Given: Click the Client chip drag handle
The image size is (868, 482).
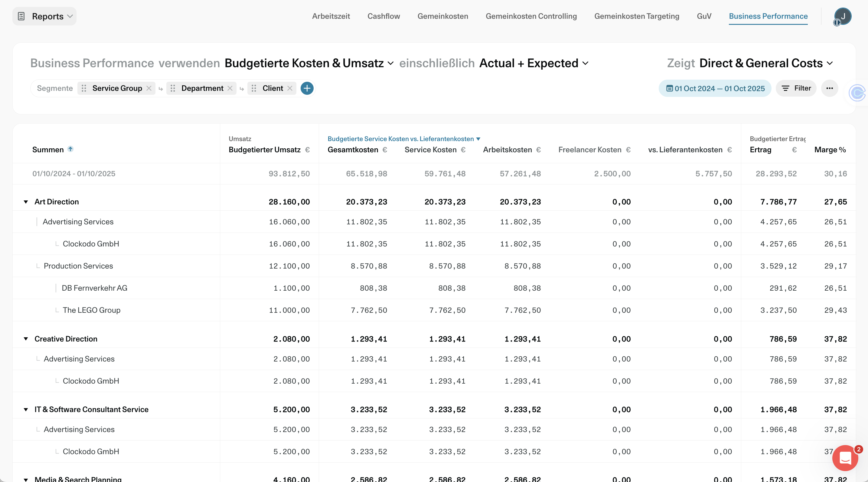Looking at the screenshot, I should [254, 88].
